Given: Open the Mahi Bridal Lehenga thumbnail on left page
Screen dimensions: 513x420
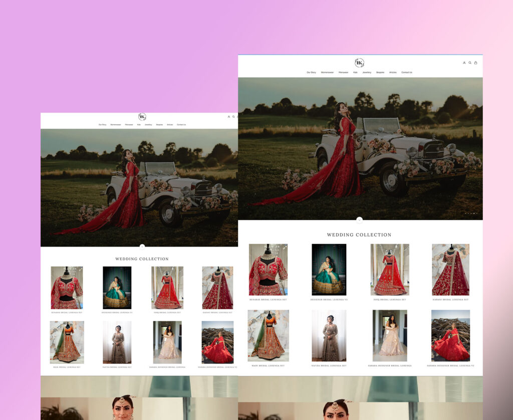Looking at the screenshot, I should pyautogui.click(x=67, y=342).
